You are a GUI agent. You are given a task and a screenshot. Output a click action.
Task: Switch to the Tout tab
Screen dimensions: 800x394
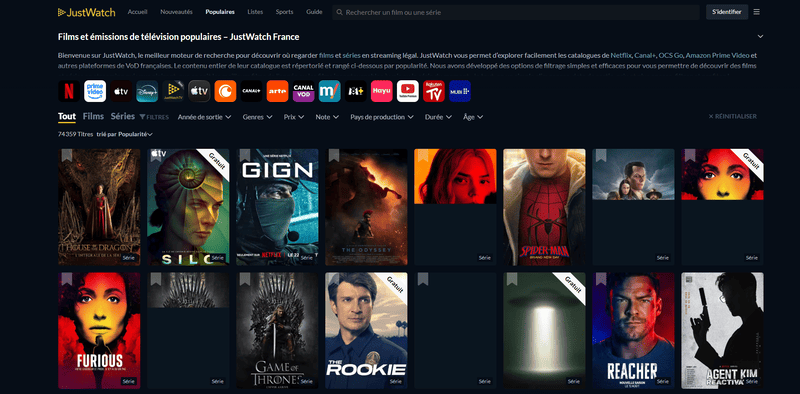[67, 116]
